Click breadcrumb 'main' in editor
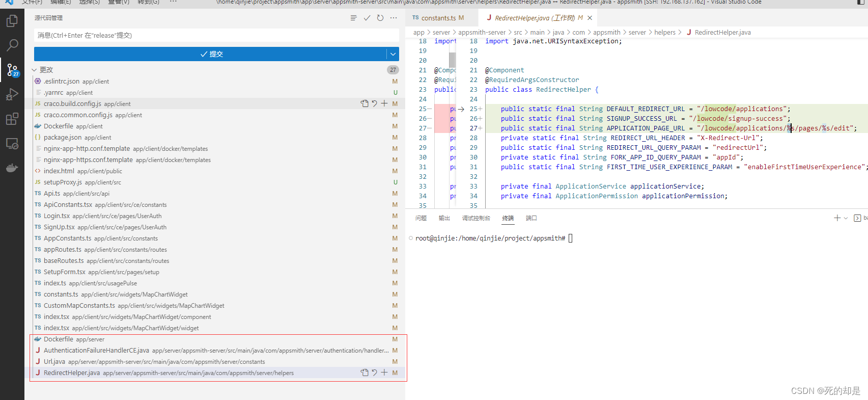 (537, 32)
